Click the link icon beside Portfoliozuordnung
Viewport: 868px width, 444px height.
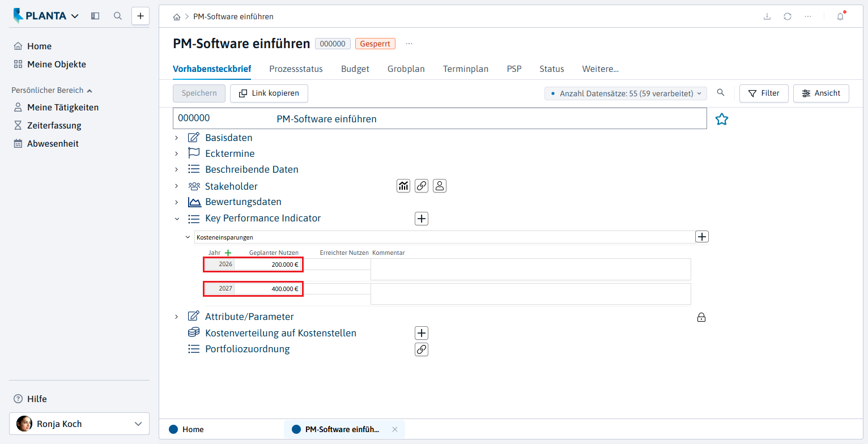tap(422, 349)
